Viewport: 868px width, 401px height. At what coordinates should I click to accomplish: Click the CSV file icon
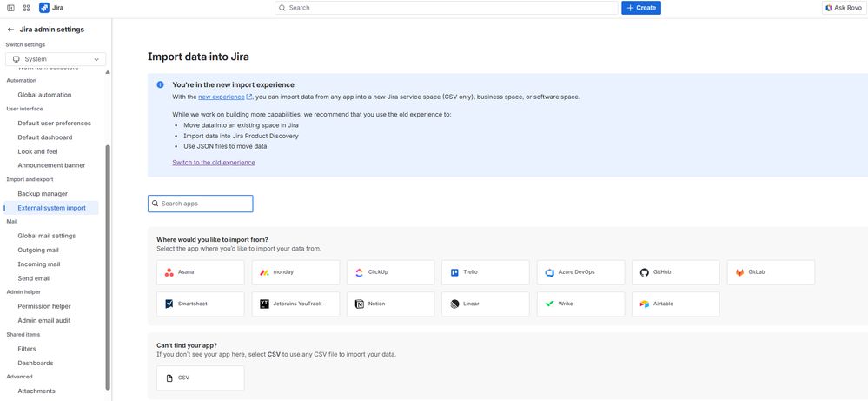[x=169, y=378]
